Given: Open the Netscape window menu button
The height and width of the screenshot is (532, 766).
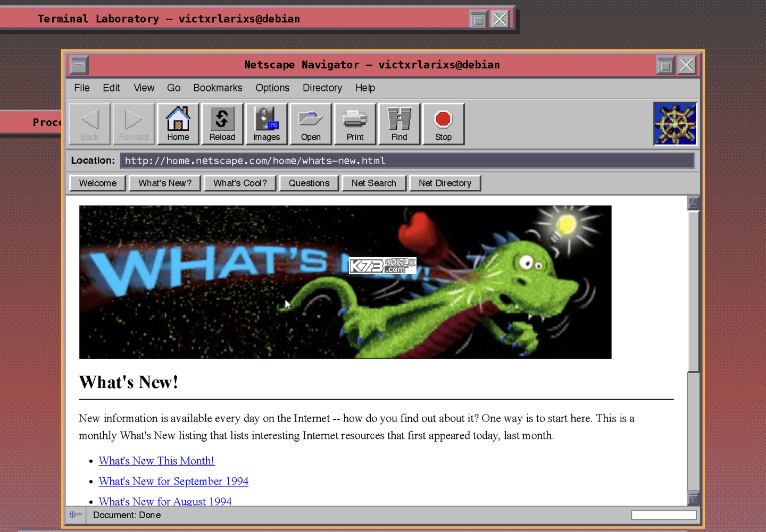Looking at the screenshot, I should click(x=79, y=65).
